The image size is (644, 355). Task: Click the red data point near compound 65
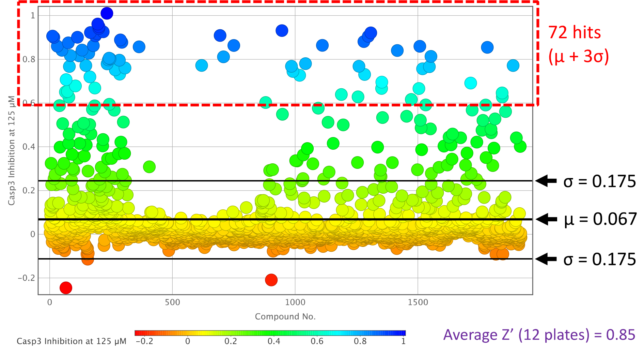(x=66, y=288)
